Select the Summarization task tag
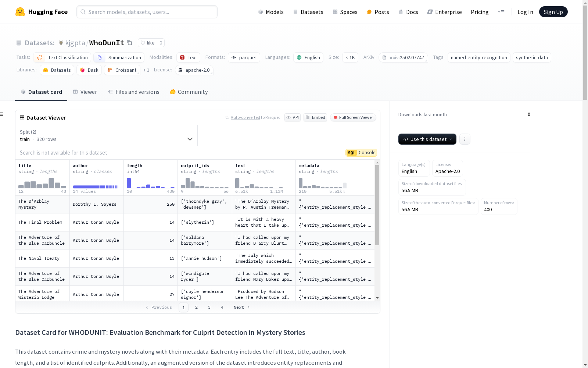This screenshot has height=368, width=588. coord(119,57)
